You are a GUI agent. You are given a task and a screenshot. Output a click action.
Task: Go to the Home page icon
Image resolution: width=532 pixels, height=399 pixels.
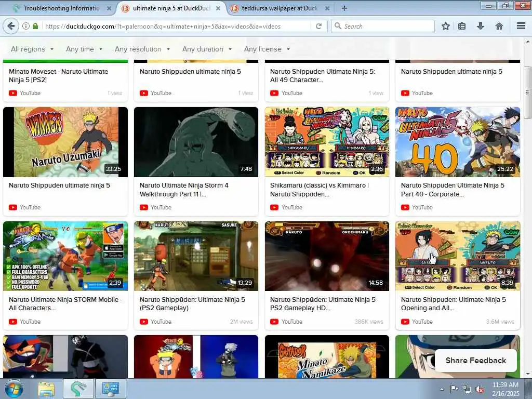click(499, 26)
